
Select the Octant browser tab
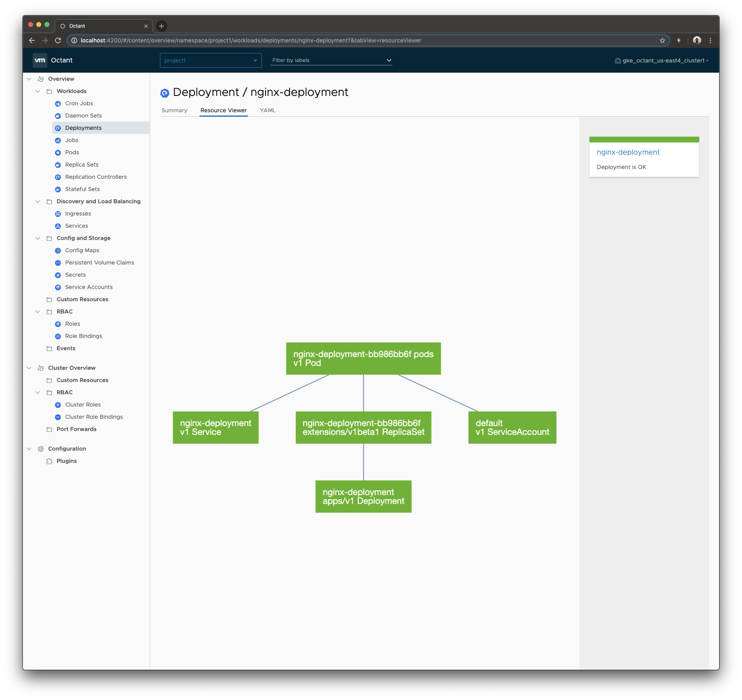(x=103, y=26)
